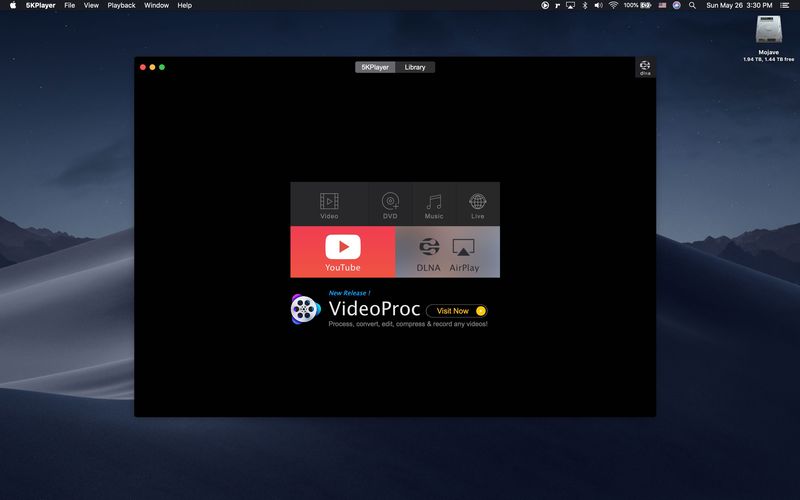800x500 pixels.
Task: Click the dlna icon in window corner
Action: tap(645, 67)
